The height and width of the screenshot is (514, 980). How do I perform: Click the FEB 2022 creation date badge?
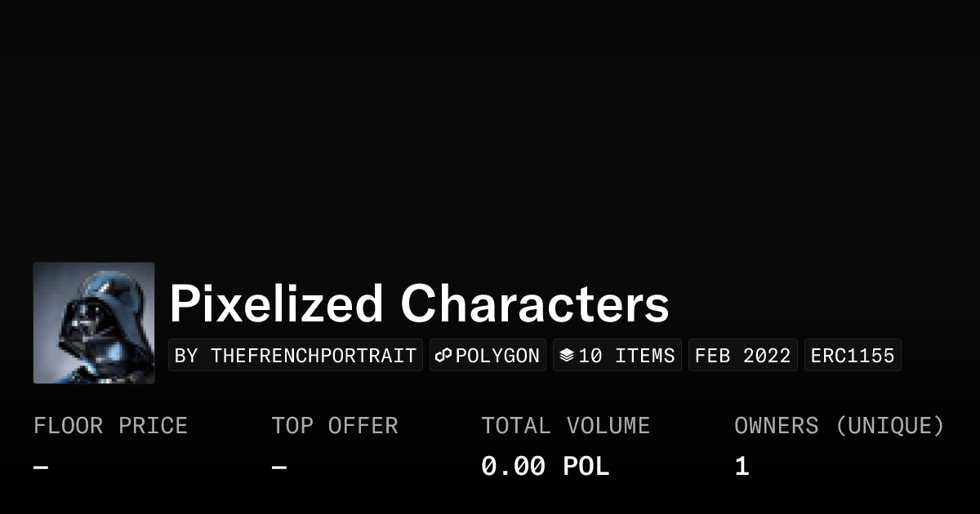742,356
